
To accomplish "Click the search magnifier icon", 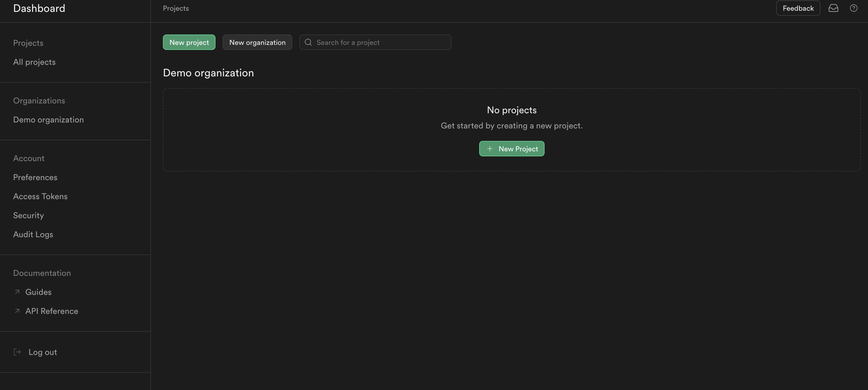I will pos(308,42).
